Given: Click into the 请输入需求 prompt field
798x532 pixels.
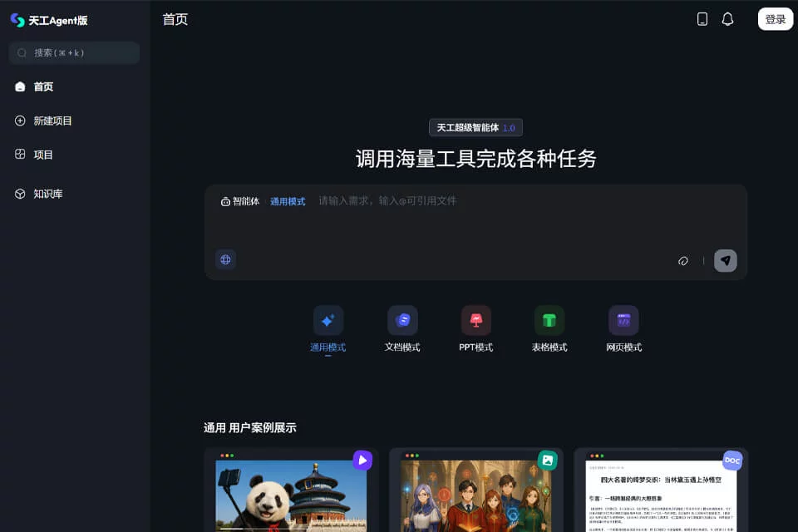Looking at the screenshot, I should tap(387, 201).
